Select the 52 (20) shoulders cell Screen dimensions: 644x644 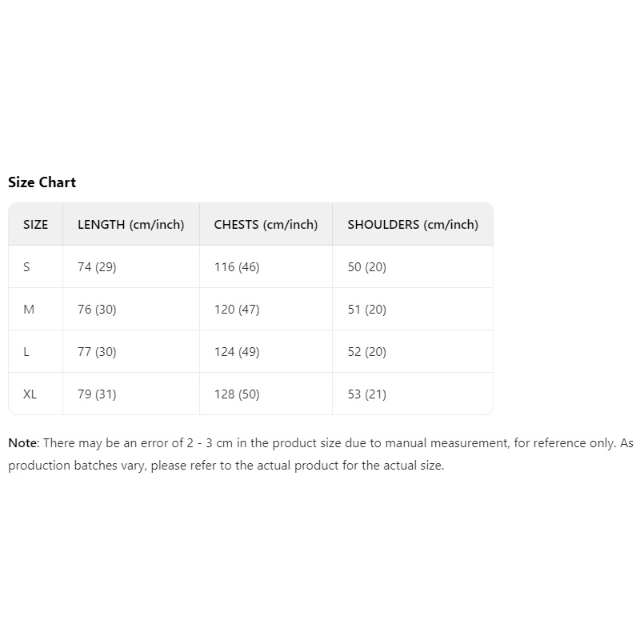(367, 352)
